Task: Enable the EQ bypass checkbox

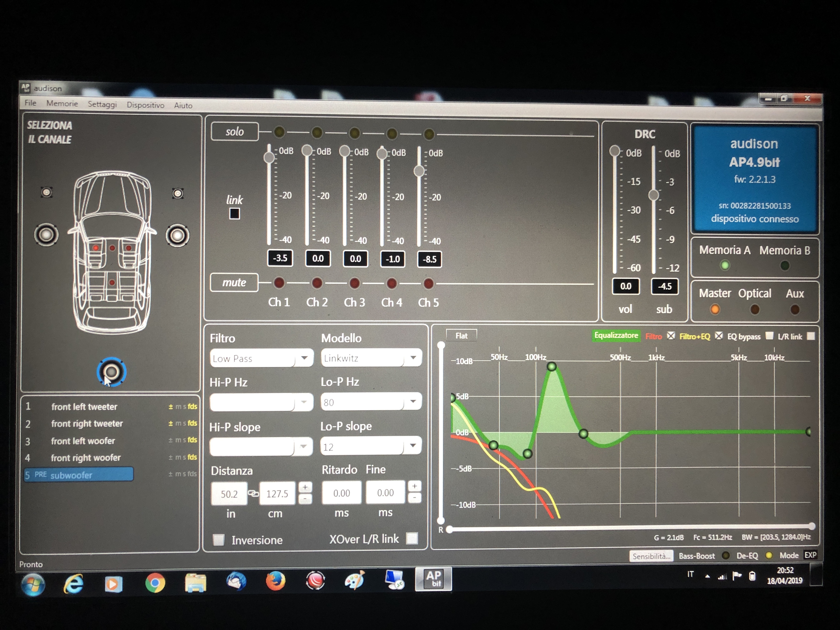Action: [769, 336]
